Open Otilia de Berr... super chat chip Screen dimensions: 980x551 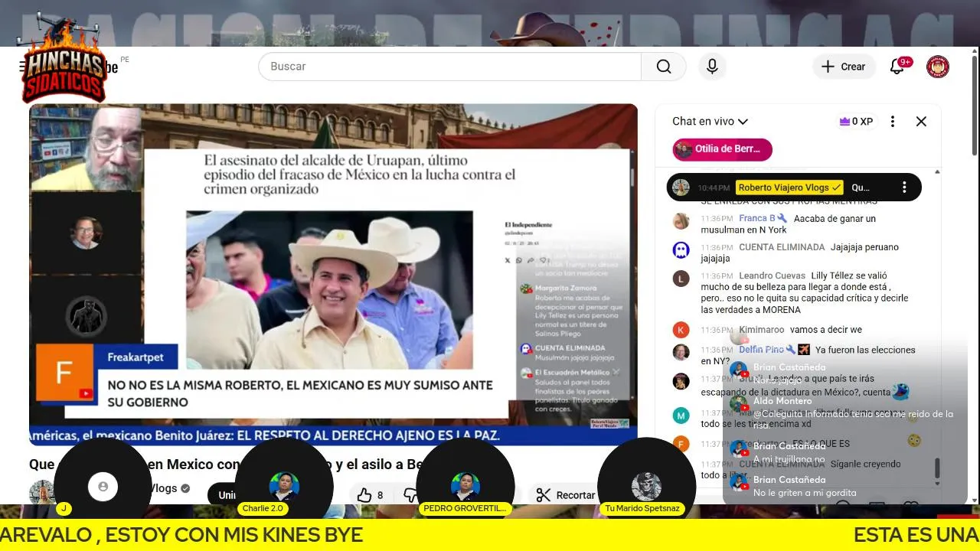[x=723, y=149]
